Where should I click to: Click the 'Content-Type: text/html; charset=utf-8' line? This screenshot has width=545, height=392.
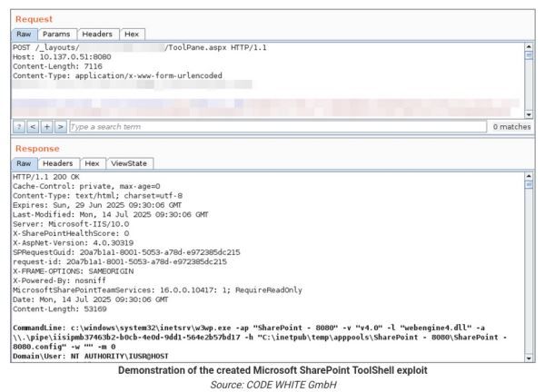click(98, 196)
